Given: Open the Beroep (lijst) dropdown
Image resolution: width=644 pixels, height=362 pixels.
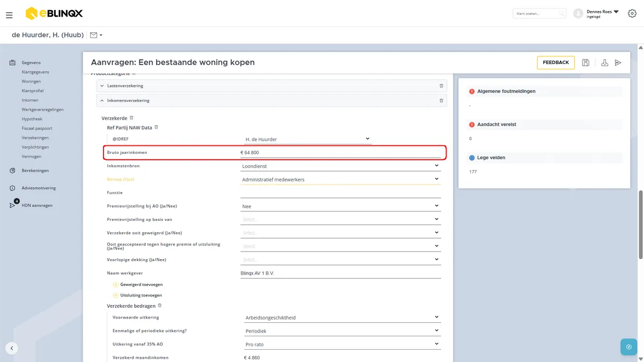Looking at the screenshot, I should coord(340,180).
